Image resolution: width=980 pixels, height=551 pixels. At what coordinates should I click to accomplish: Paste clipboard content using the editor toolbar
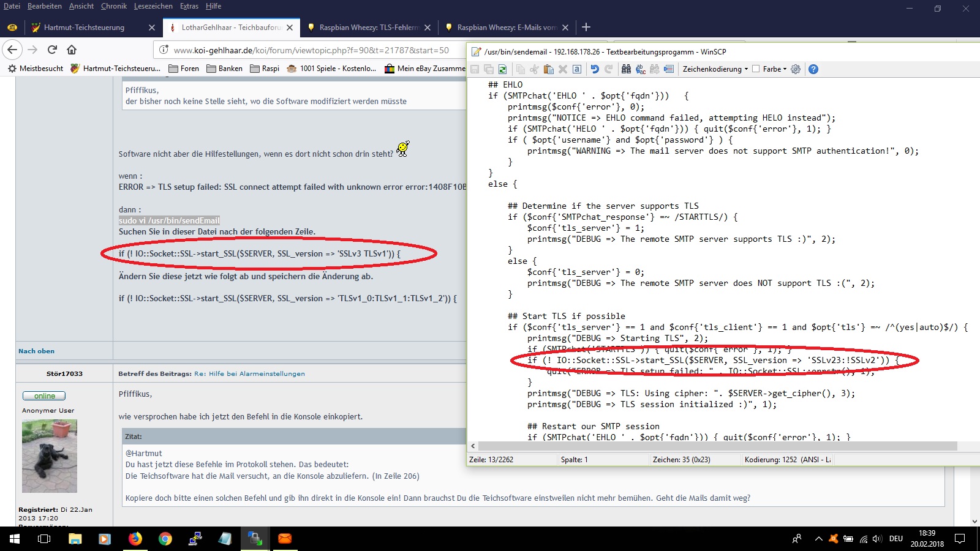[549, 69]
